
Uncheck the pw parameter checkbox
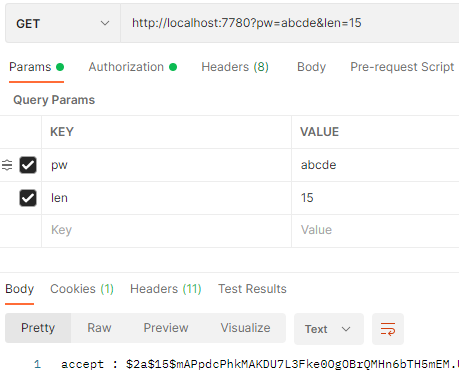(x=28, y=165)
